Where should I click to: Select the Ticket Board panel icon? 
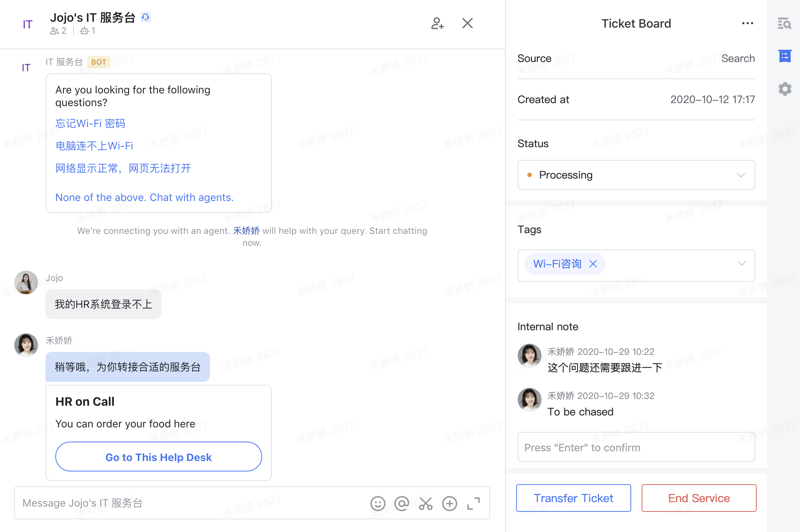pyautogui.click(x=784, y=56)
